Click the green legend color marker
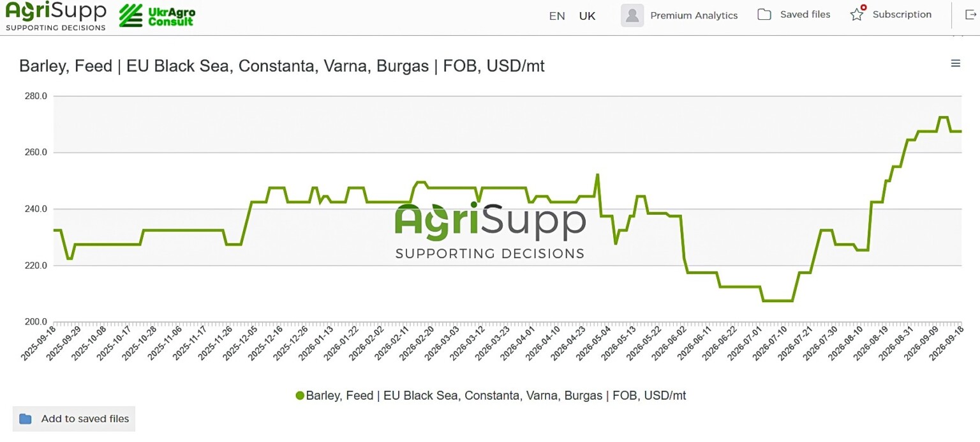The width and height of the screenshot is (980, 442). click(300, 395)
